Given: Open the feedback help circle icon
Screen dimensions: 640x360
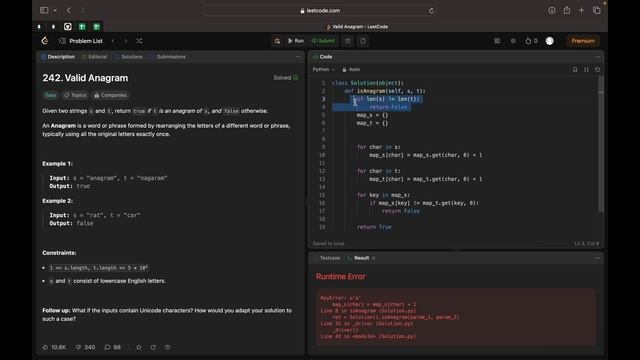Looking at the screenshot, I should 168,347.
